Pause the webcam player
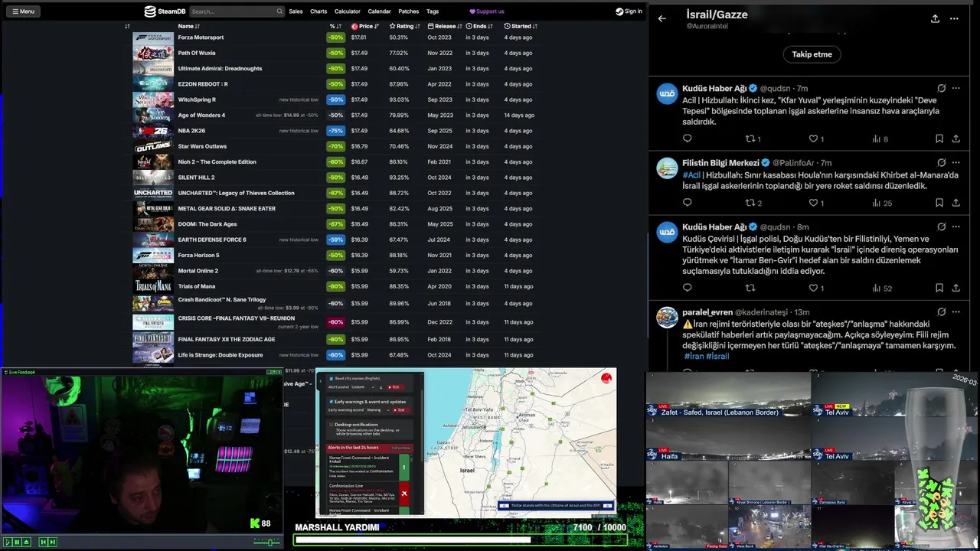Screen dimensions: 980x551 click(17, 542)
